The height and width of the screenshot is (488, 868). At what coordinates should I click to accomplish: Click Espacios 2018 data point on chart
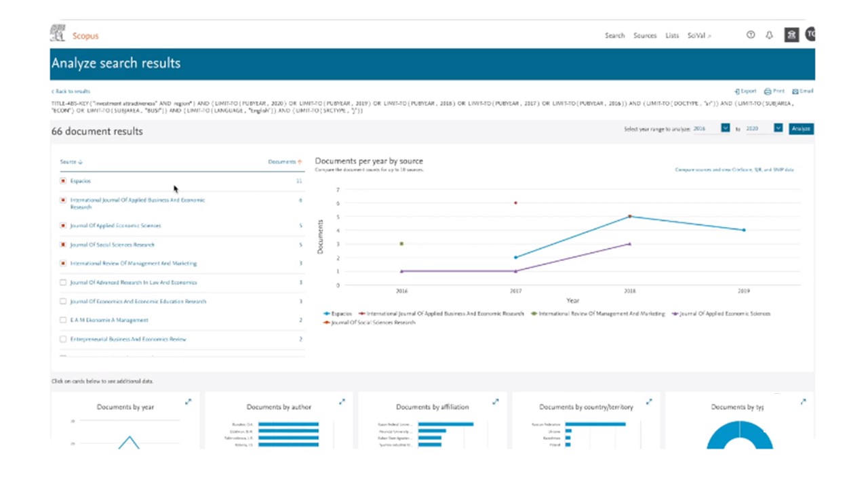pyautogui.click(x=630, y=217)
